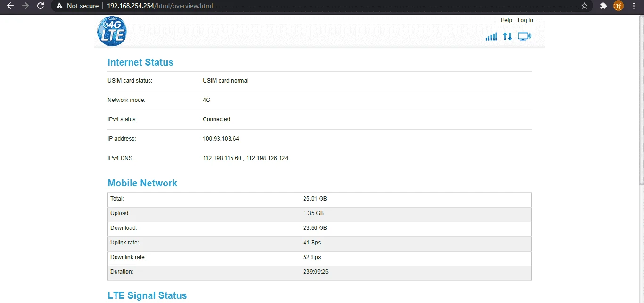The image size is (644, 303).
Task: Click the browser Back arrow
Action: (10, 6)
